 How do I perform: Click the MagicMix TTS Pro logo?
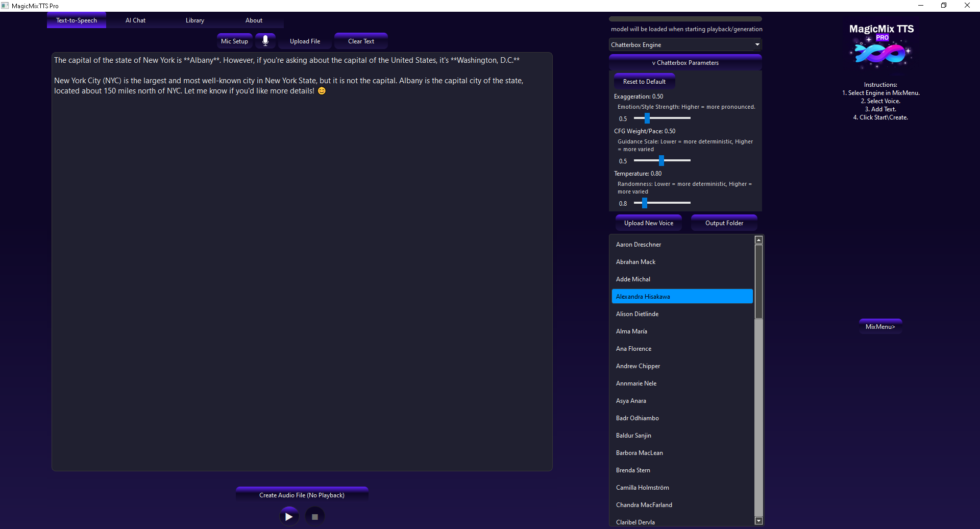pos(881,46)
